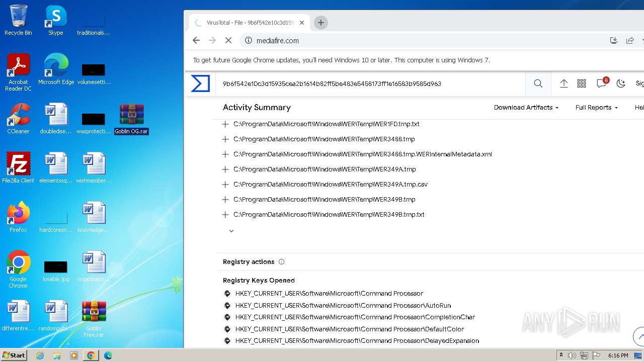Expand the WER3488.tmp file entry
The image size is (644, 362).
click(225, 139)
